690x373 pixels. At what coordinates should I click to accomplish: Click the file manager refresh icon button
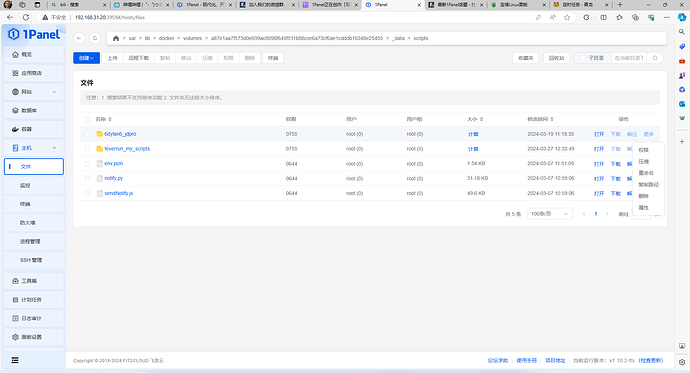coord(95,38)
